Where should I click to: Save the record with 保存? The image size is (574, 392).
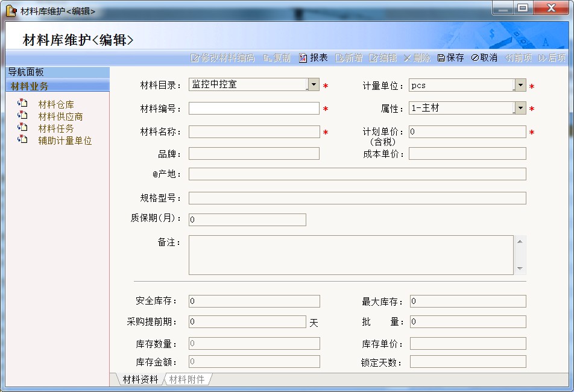coord(450,58)
